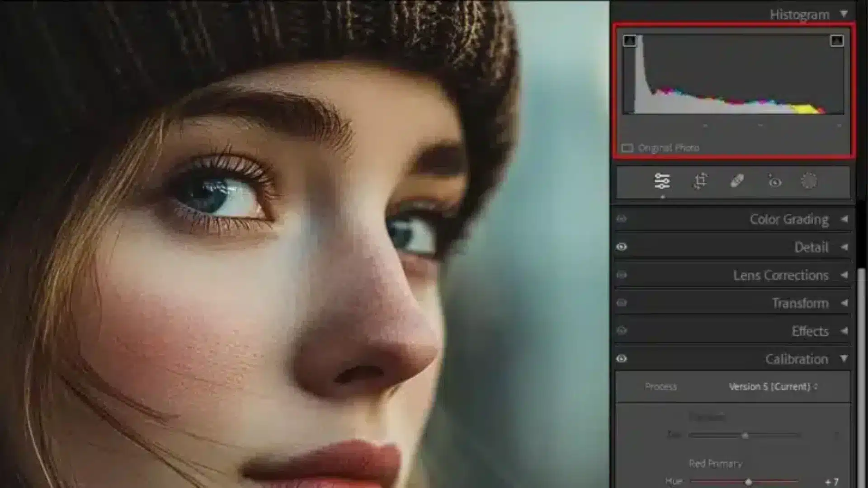Expand Lens Corrections panel triangle

click(x=844, y=275)
